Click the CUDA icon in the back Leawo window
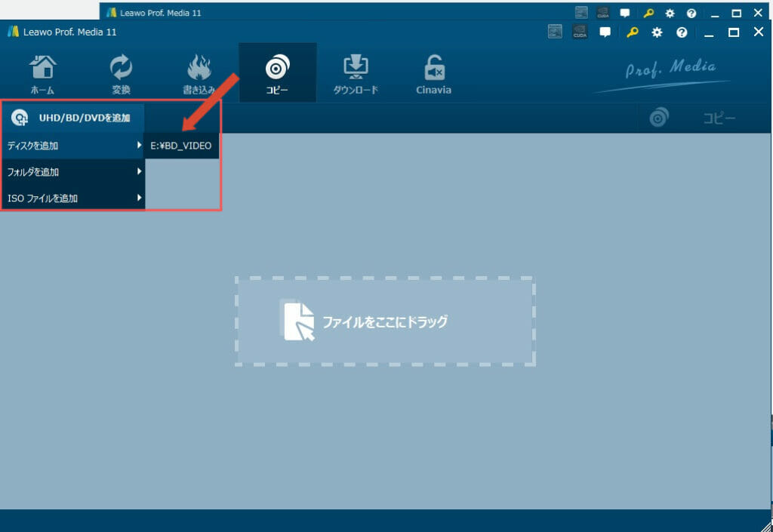The width and height of the screenshot is (773, 532). coord(603,13)
